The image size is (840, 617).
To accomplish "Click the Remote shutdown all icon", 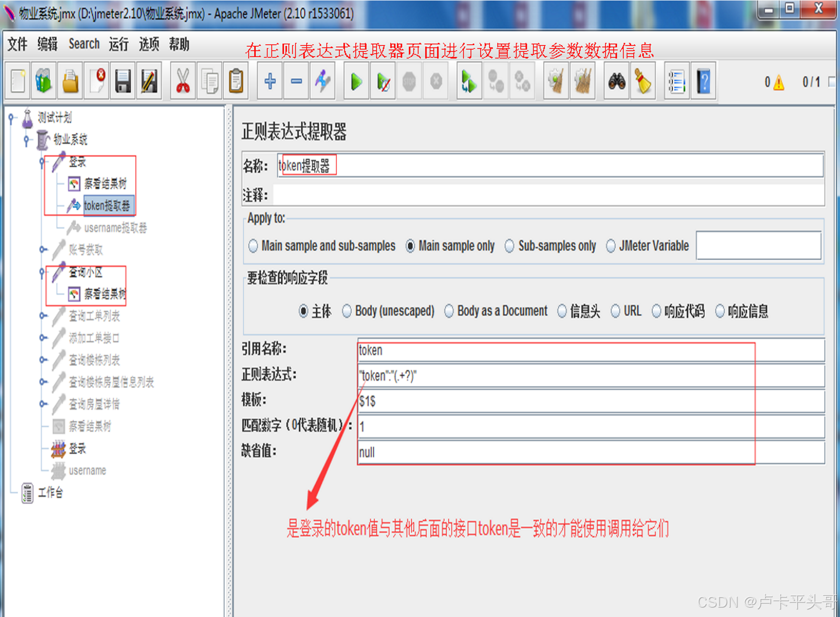I will coord(522,81).
